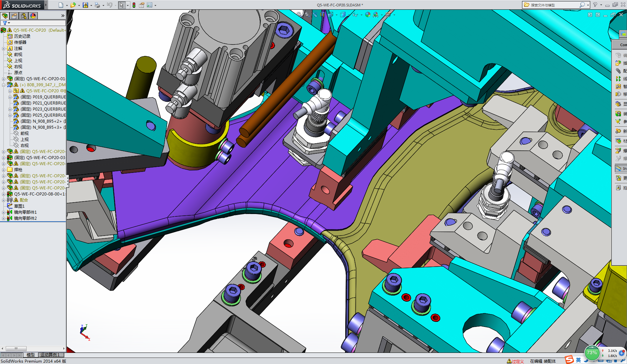Expand the 配合 mates folder
Screen dimensions: 627x364
tap(4, 200)
